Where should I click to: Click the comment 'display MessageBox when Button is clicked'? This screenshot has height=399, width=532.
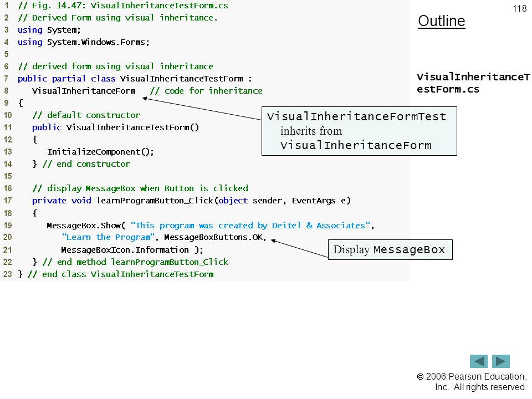click(140, 188)
